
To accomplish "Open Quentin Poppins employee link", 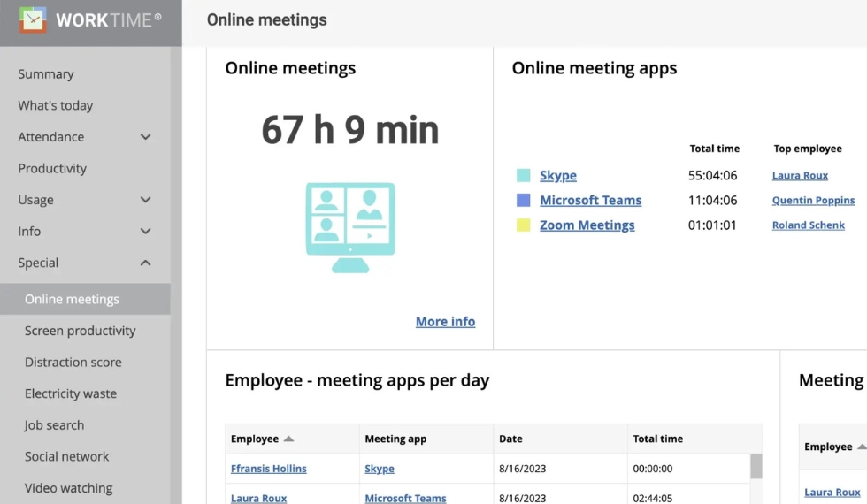I will click(x=813, y=200).
